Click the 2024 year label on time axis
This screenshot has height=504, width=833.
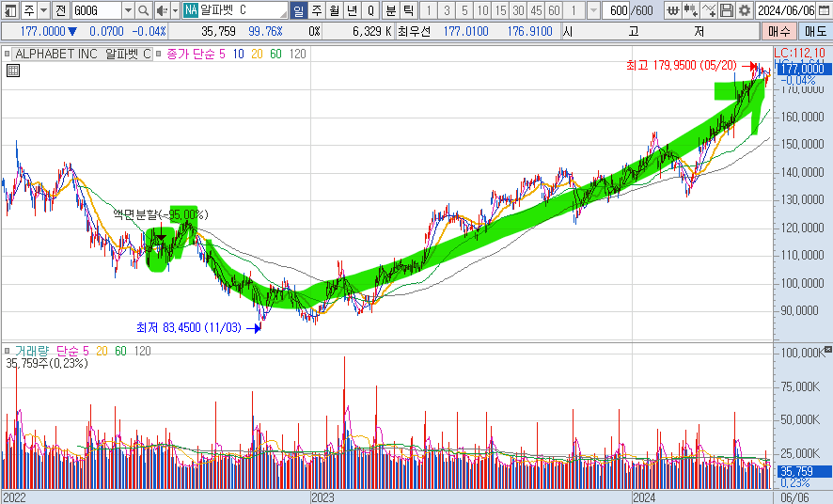(x=644, y=497)
